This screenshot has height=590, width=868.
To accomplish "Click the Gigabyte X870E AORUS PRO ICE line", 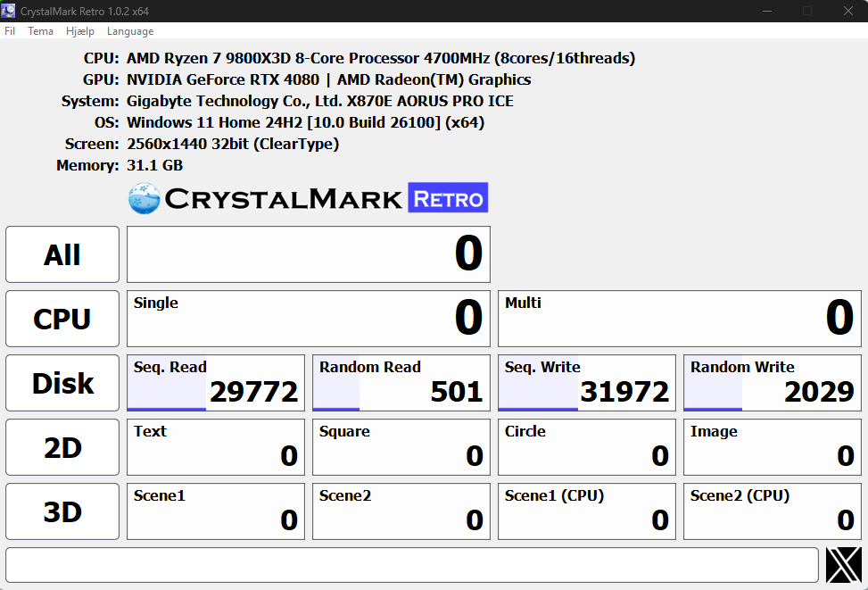I will click(x=320, y=101).
